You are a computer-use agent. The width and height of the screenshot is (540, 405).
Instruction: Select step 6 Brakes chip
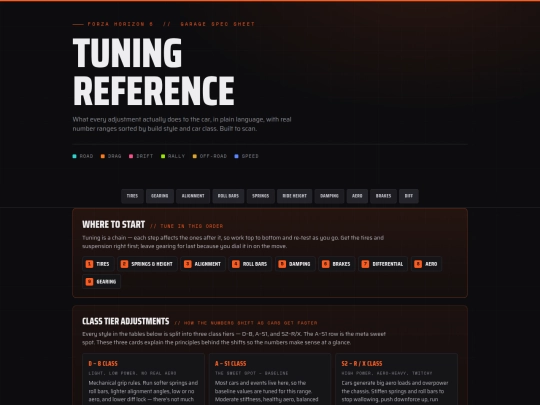[336, 264]
